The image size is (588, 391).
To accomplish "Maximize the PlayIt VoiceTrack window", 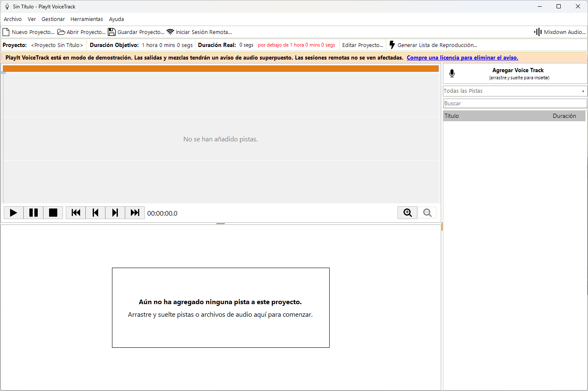I will point(559,6).
